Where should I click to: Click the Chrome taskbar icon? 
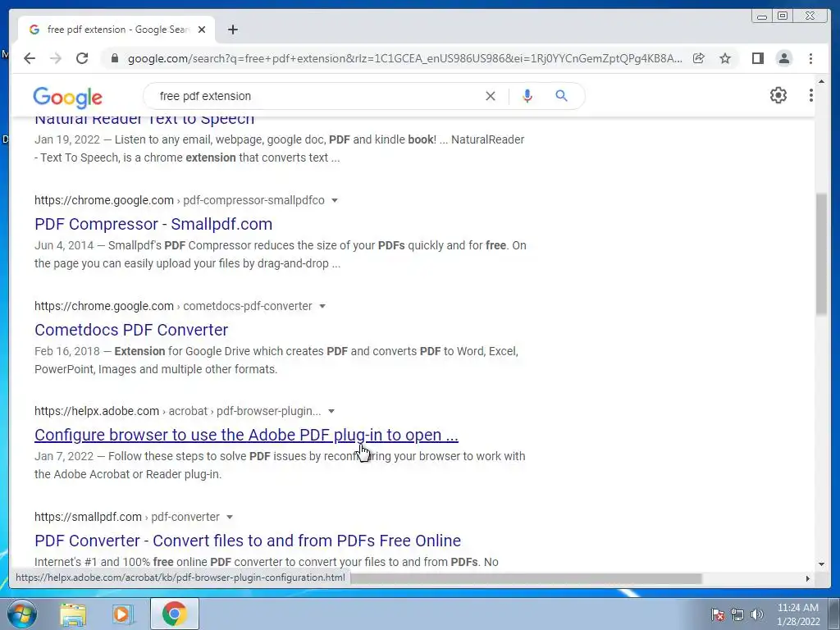point(174,614)
